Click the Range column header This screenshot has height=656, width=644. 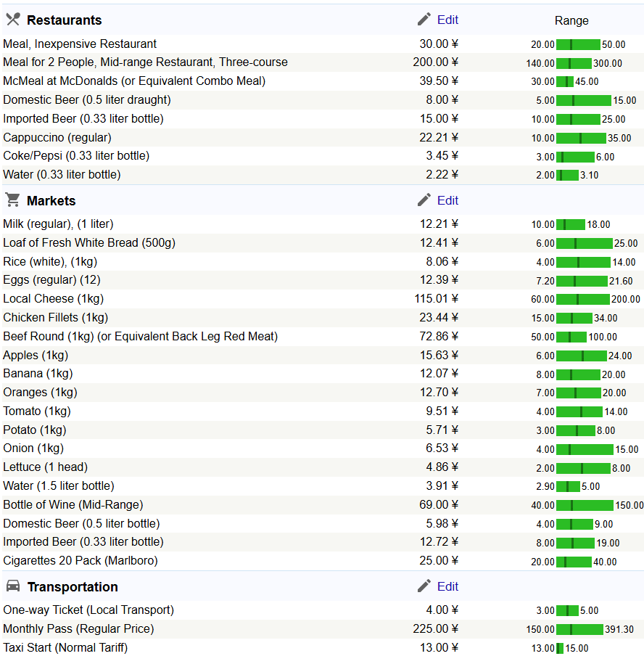pos(571,20)
